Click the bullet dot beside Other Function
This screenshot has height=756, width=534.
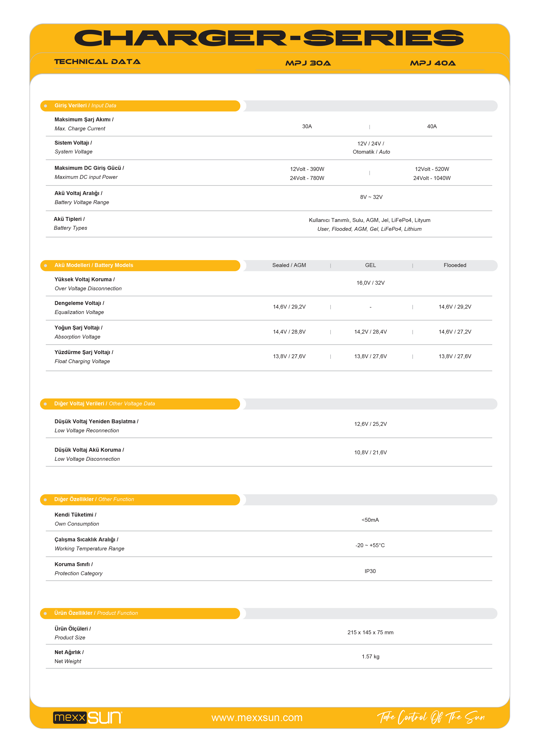[45, 500]
